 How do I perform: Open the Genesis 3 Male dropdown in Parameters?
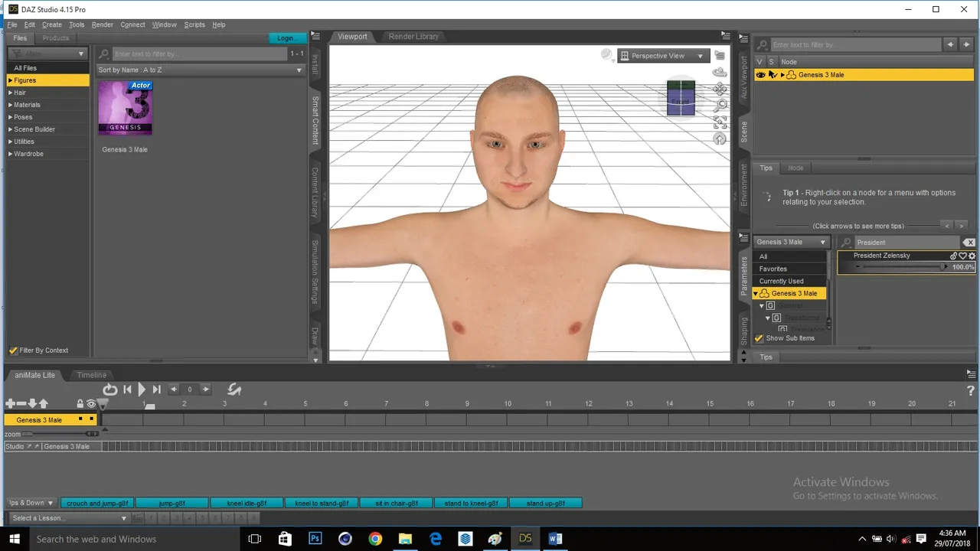pos(791,242)
